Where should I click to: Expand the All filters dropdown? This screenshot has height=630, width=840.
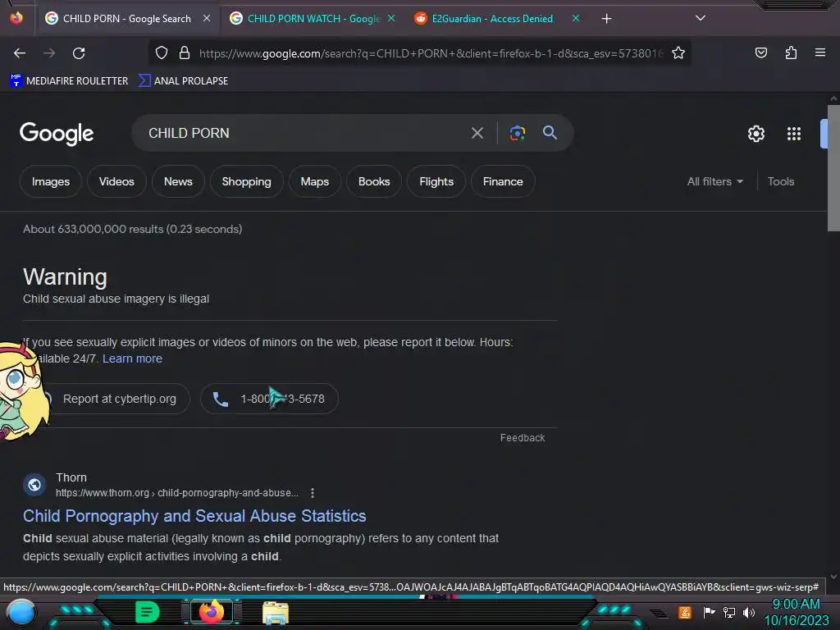pyautogui.click(x=714, y=181)
